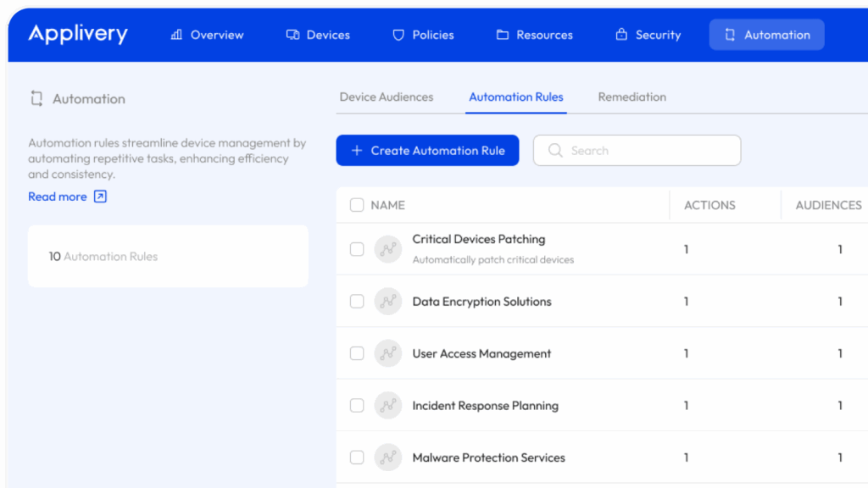
Task: Click the rule icon beside Incident Response Planning
Action: 388,406
